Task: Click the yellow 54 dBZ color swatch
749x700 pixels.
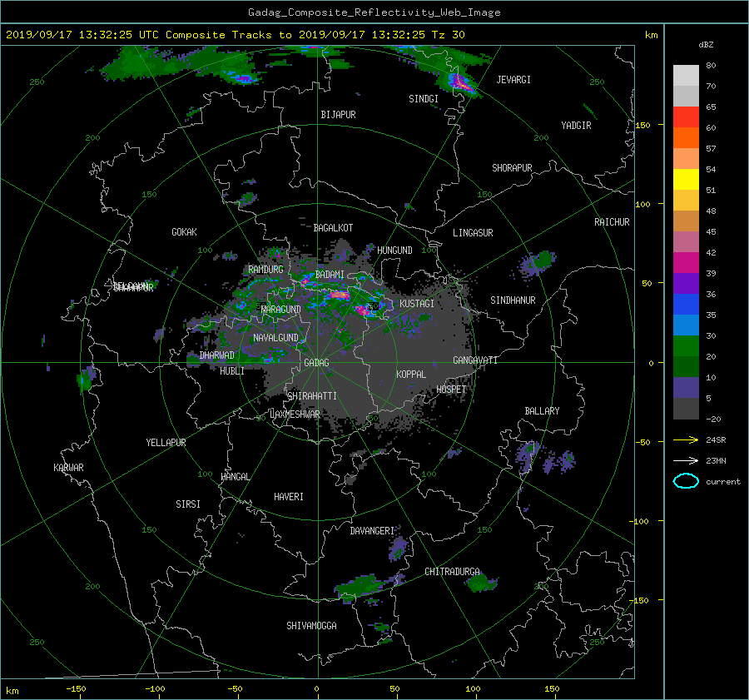Action: [686, 180]
